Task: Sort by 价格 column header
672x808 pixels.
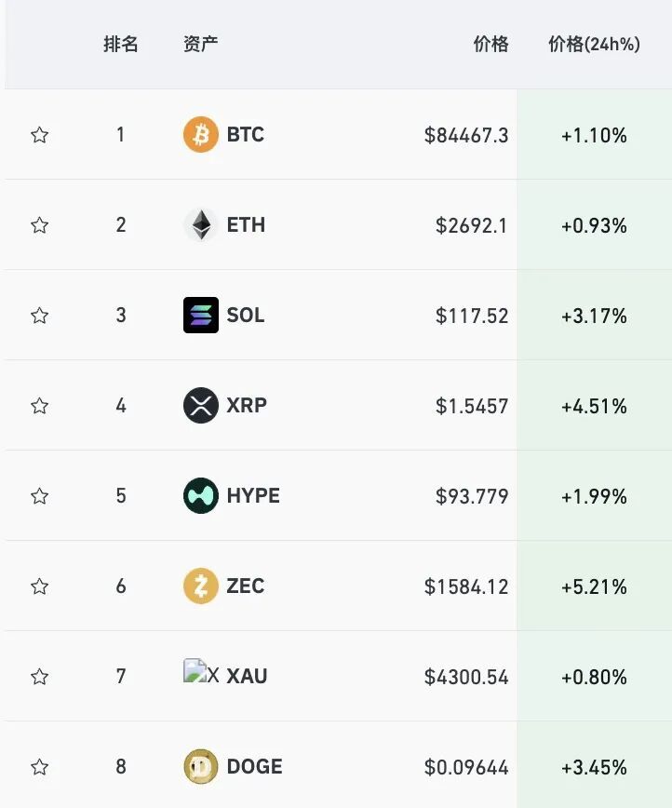Action: click(491, 44)
